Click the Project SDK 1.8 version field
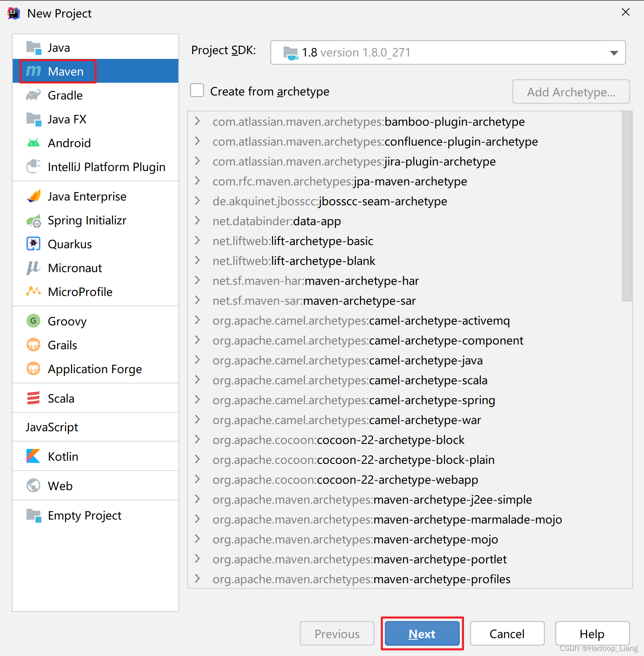The image size is (644, 656). (448, 53)
